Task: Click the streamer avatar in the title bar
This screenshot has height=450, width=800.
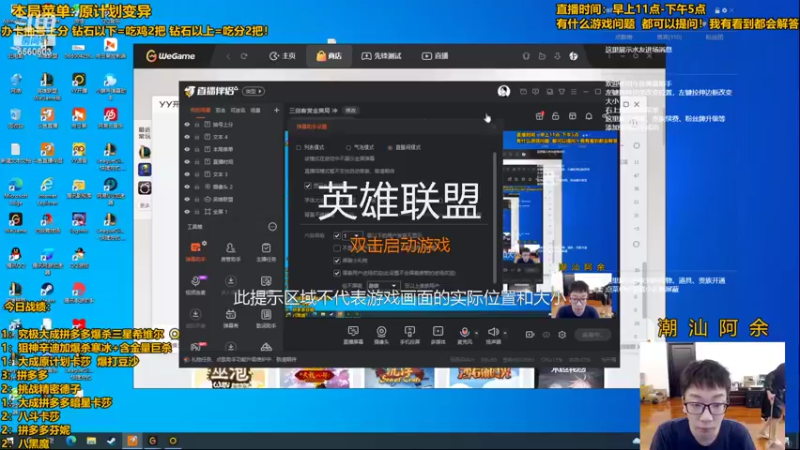Action: point(504,91)
